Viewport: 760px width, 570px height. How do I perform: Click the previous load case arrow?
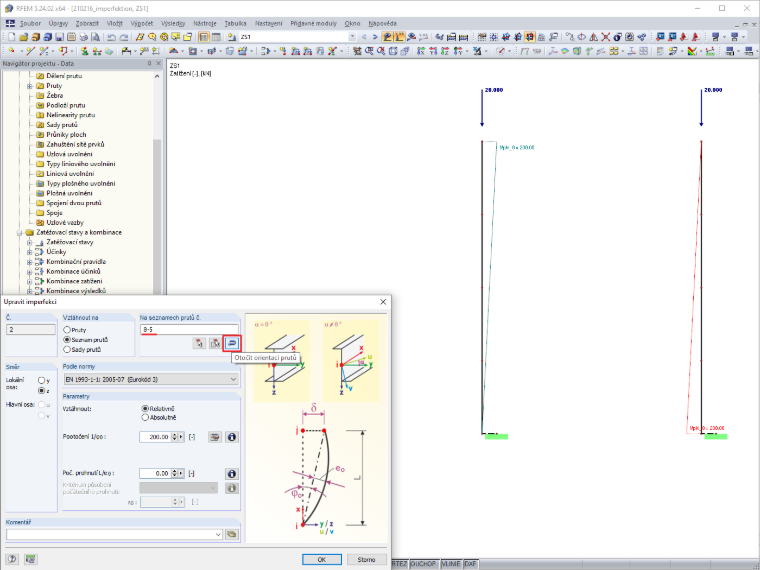tap(364, 37)
